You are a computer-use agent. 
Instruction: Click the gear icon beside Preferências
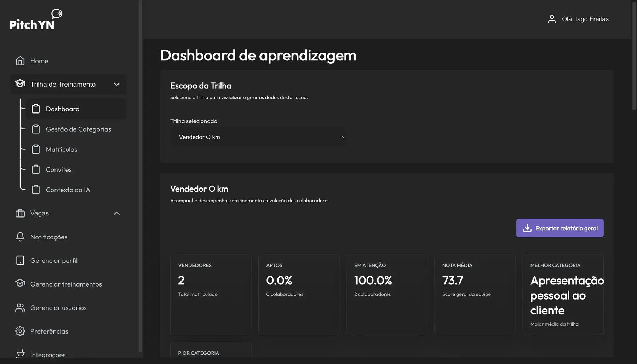20,331
